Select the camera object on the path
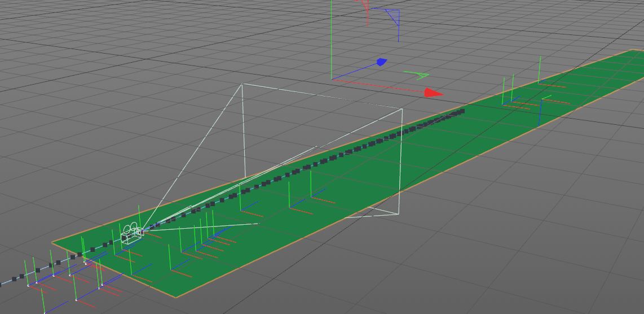 (132, 233)
